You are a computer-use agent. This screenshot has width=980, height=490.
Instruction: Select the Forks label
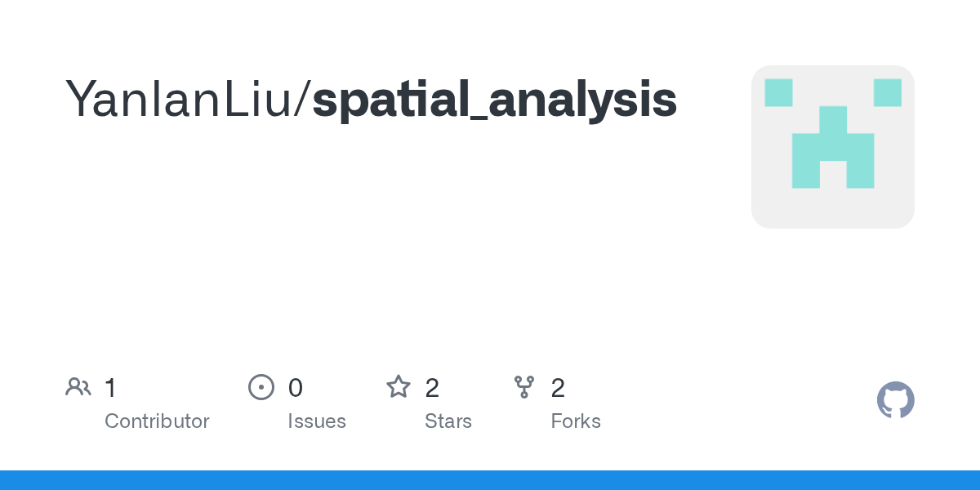click(576, 421)
